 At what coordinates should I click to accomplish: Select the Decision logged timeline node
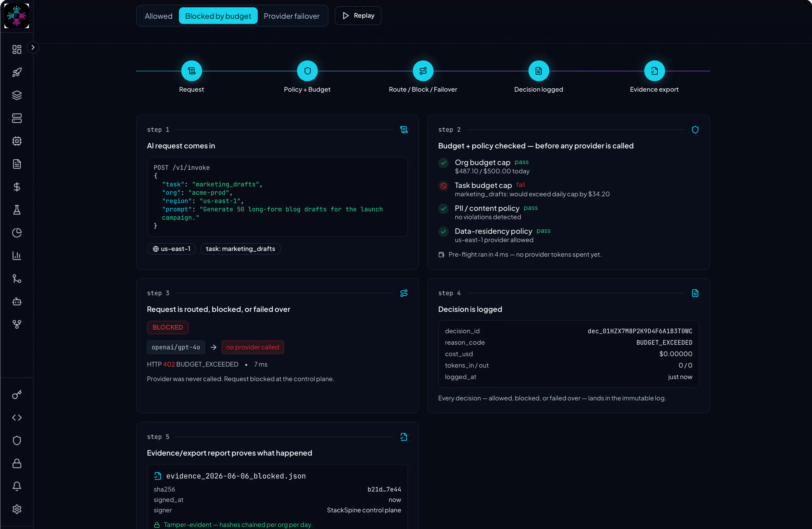pos(539,71)
